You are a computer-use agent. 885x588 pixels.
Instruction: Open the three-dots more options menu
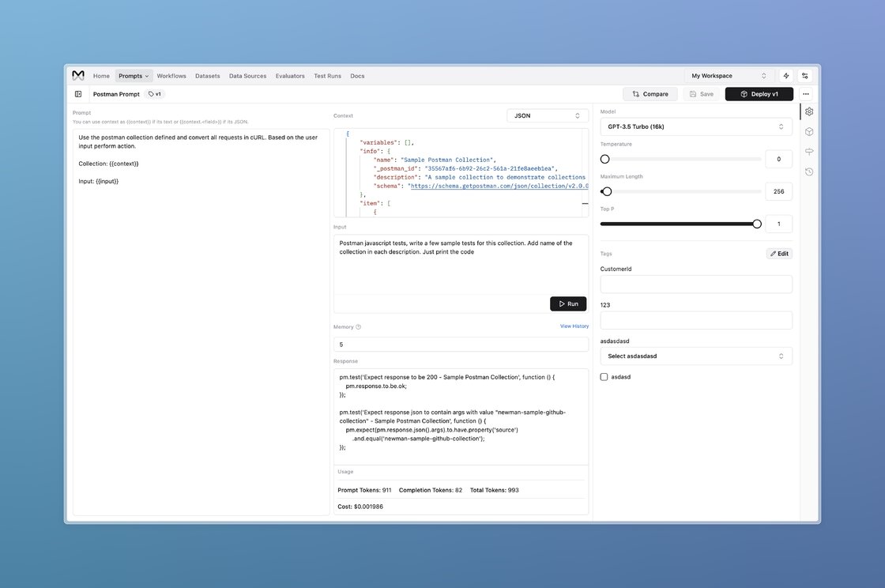[806, 94]
